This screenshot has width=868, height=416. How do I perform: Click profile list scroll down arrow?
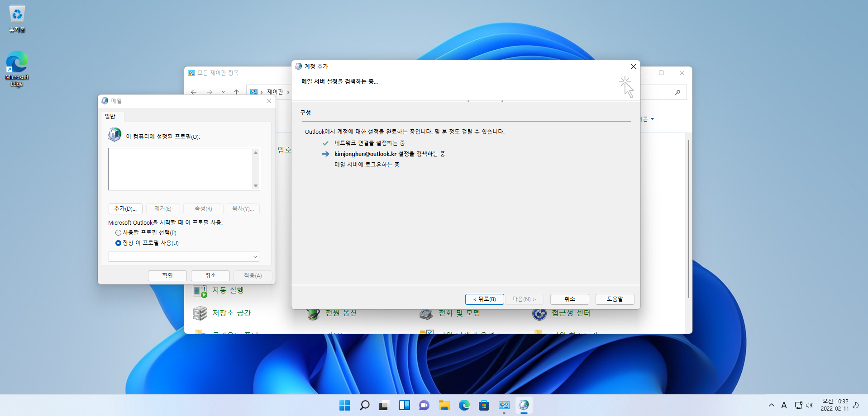(256, 186)
